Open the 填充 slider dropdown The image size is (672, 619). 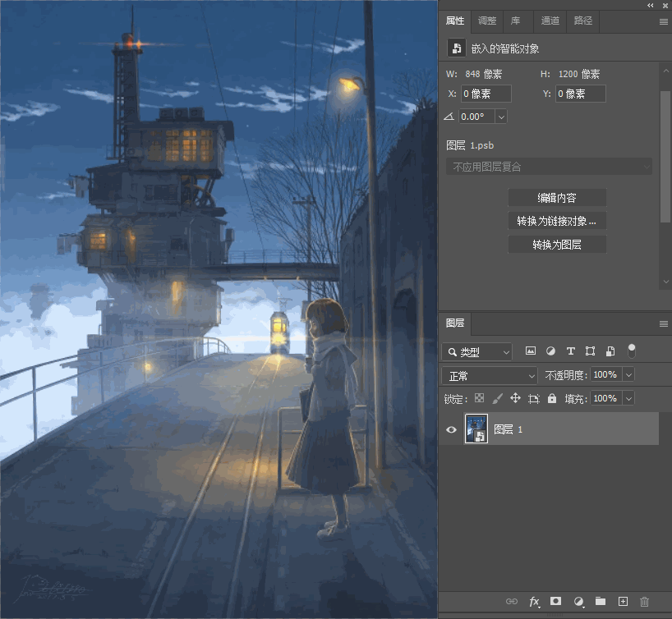(x=628, y=399)
